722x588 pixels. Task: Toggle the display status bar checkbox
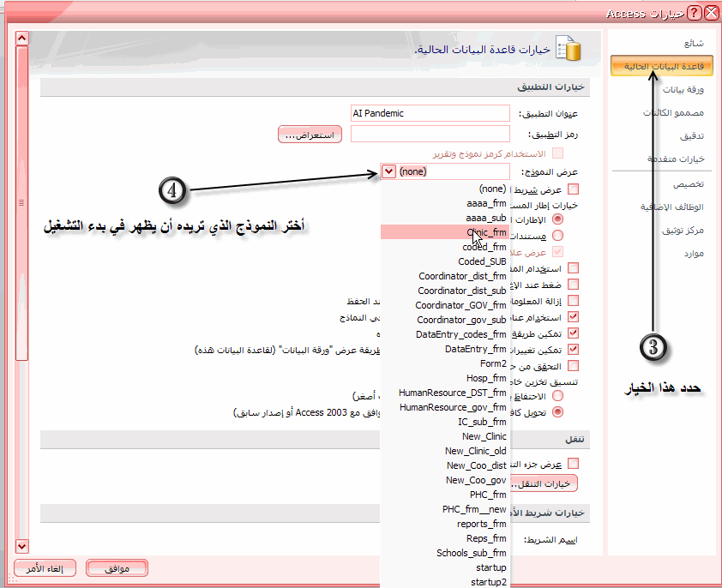574,189
